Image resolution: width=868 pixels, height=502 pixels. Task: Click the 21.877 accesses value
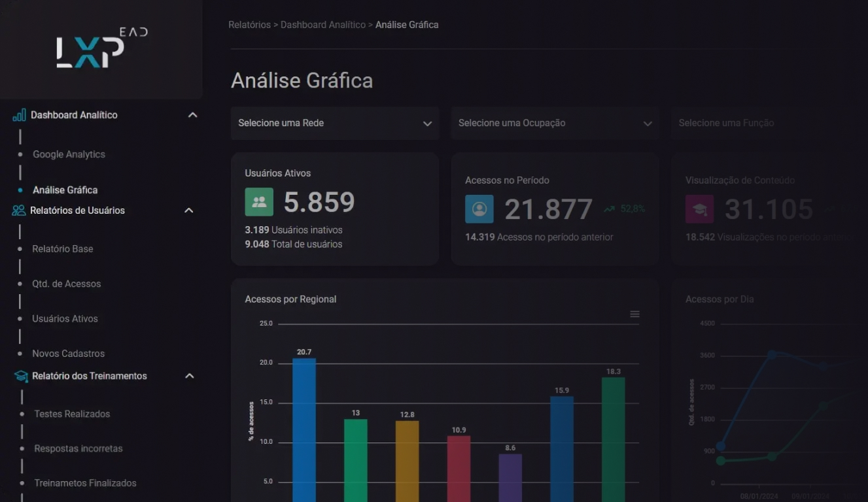tap(549, 210)
